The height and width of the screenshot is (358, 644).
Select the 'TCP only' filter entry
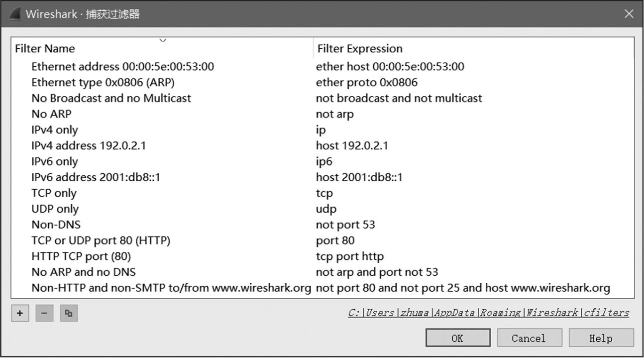(x=54, y=193)
